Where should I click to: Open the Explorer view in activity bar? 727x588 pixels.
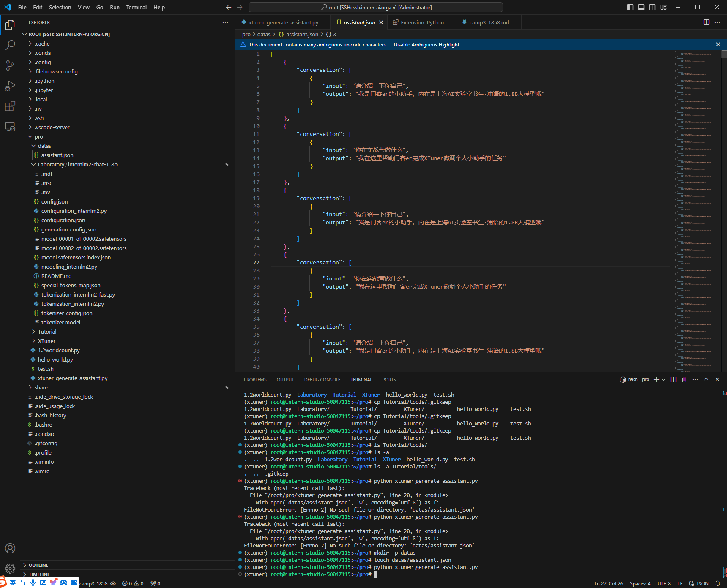[x=10, y=25]
